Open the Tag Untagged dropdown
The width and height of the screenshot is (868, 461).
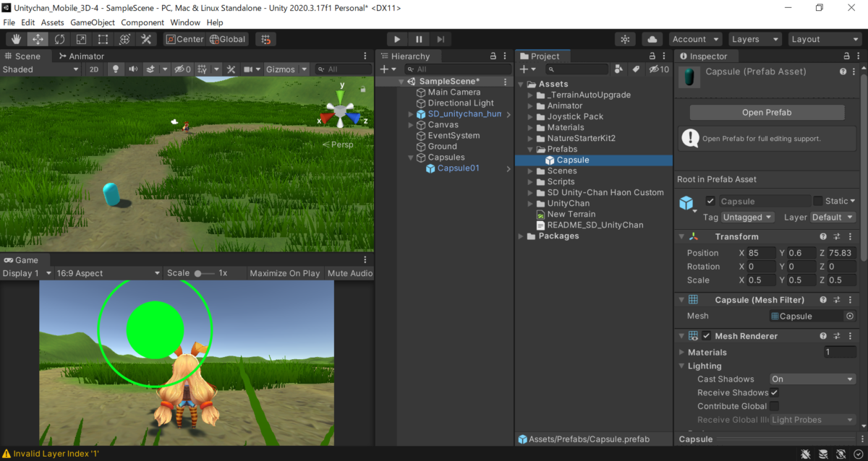[748, 217]
